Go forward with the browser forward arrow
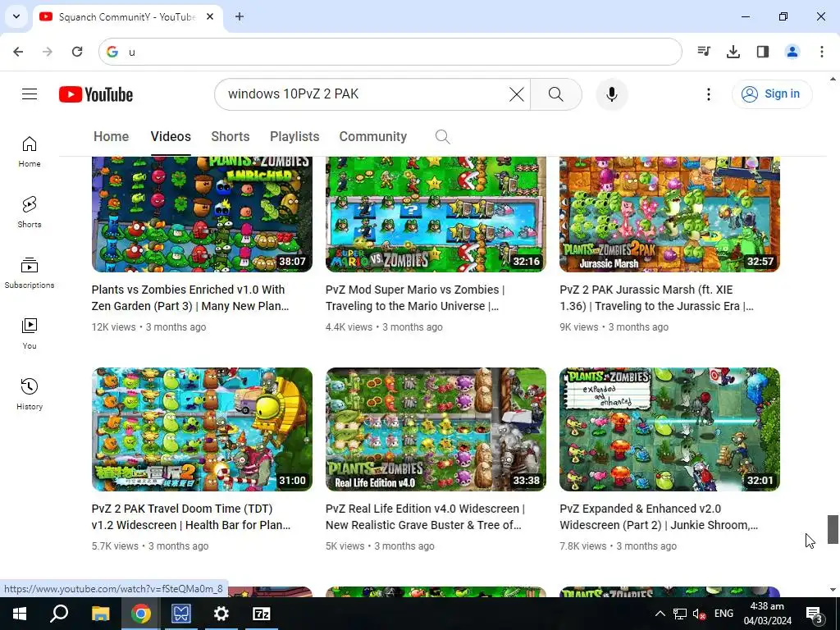 pyautogui.click(x=48, y=52)
